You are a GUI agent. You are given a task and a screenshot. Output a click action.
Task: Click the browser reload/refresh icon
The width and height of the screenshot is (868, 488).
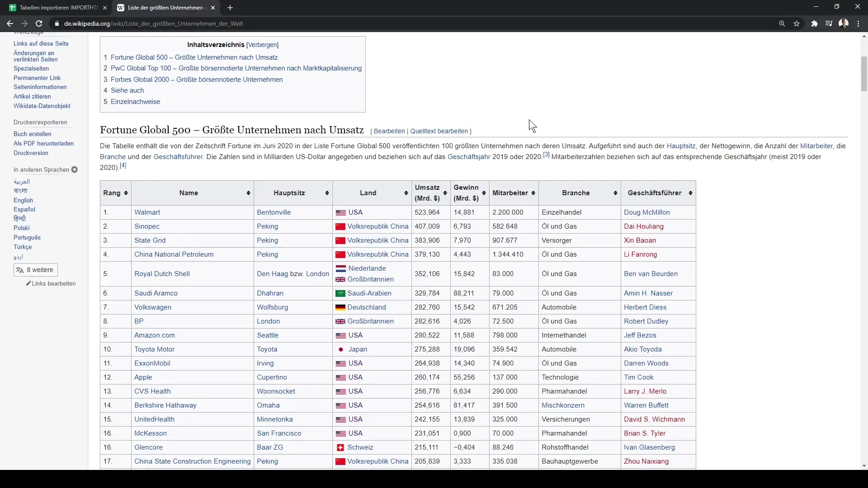[x=39, y=23]
